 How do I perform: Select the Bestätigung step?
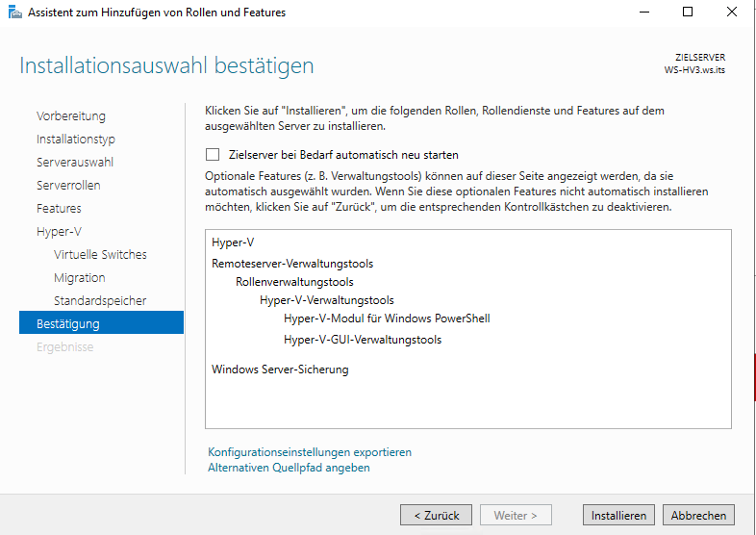(101, 322)
